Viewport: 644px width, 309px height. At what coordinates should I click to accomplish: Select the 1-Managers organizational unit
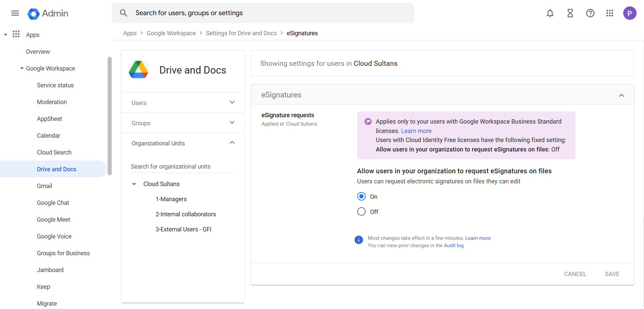click(171, 199)
